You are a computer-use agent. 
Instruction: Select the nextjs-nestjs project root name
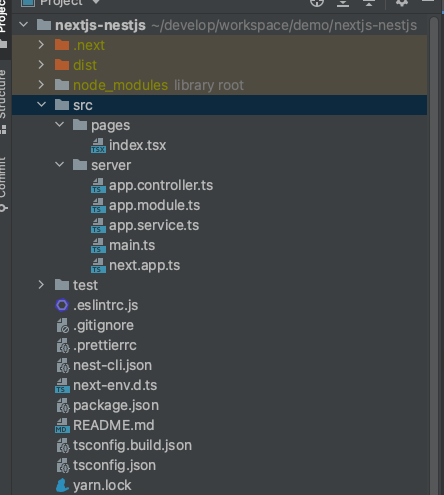100,25
